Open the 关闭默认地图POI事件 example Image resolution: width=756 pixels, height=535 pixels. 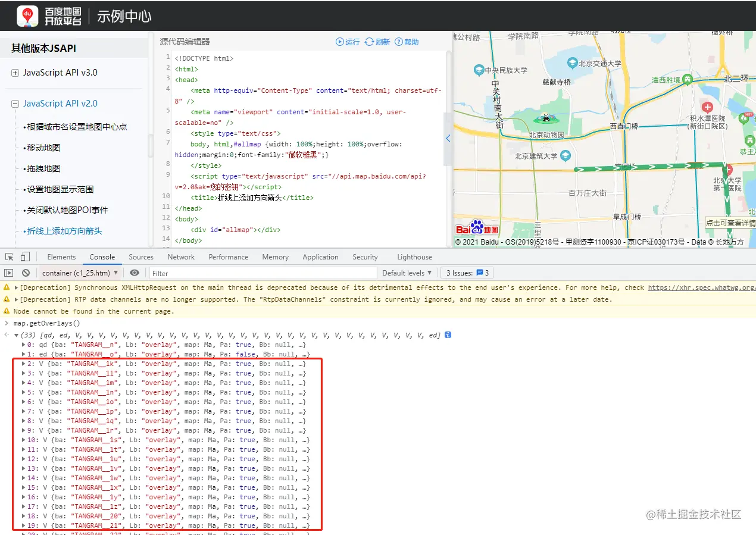pyautogui.click(x=67, y=210)
